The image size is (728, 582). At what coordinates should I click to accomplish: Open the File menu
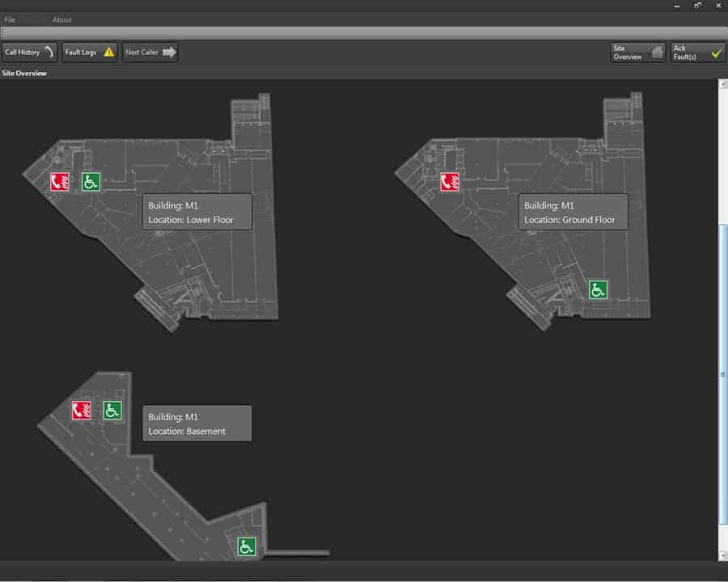pos(10,19)
